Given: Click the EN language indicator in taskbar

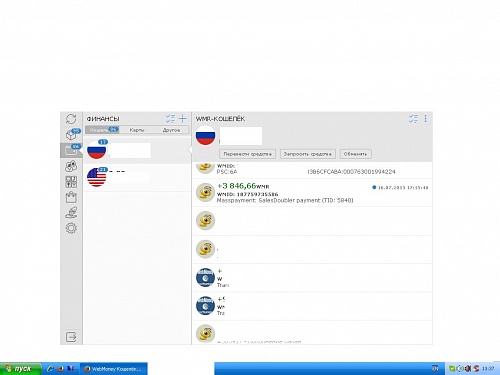Looking at the screenshot, I should tap(435, 368).
